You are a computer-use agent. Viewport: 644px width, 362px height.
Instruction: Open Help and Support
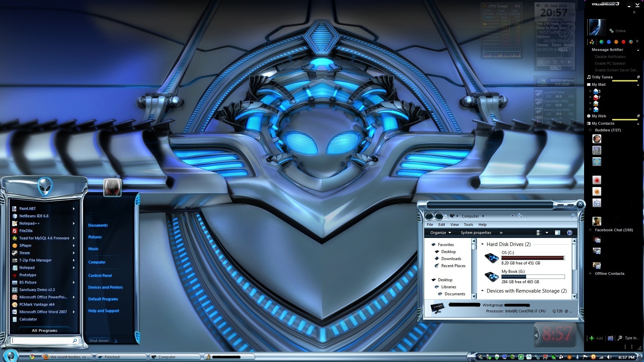click(104, 311)
